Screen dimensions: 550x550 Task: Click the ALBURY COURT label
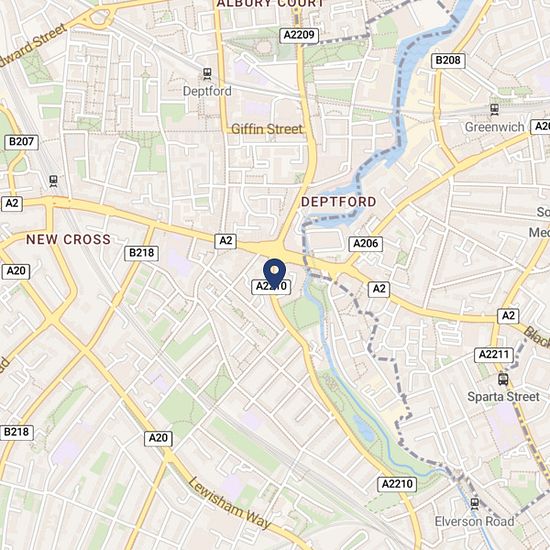pyautogui.click(x=271, y=4)
